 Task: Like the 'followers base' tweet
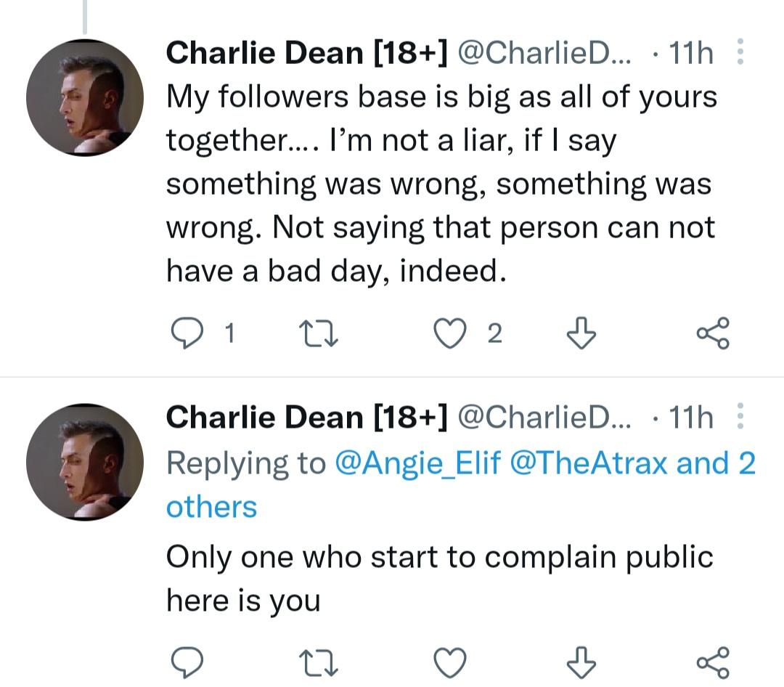[x=448, y=333]
